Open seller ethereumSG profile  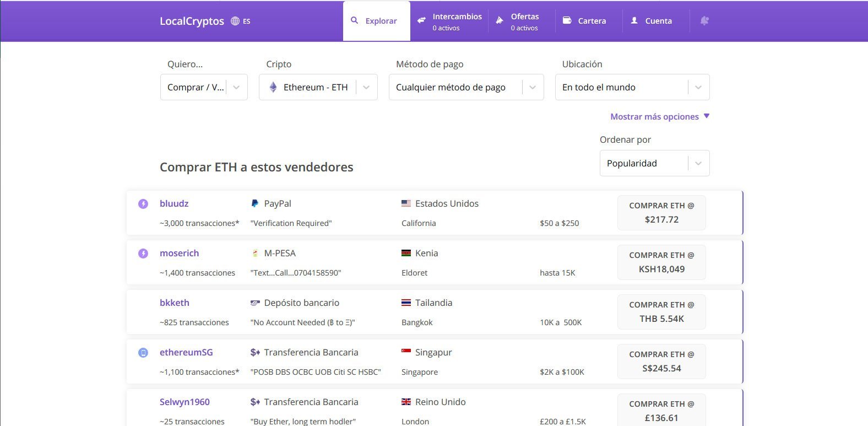point(186,352)
